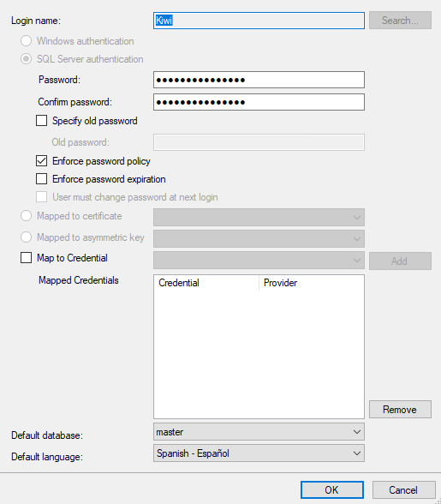Click the Password input field
The width and height of the screenshot is (441, 504).
click(259, 80)
